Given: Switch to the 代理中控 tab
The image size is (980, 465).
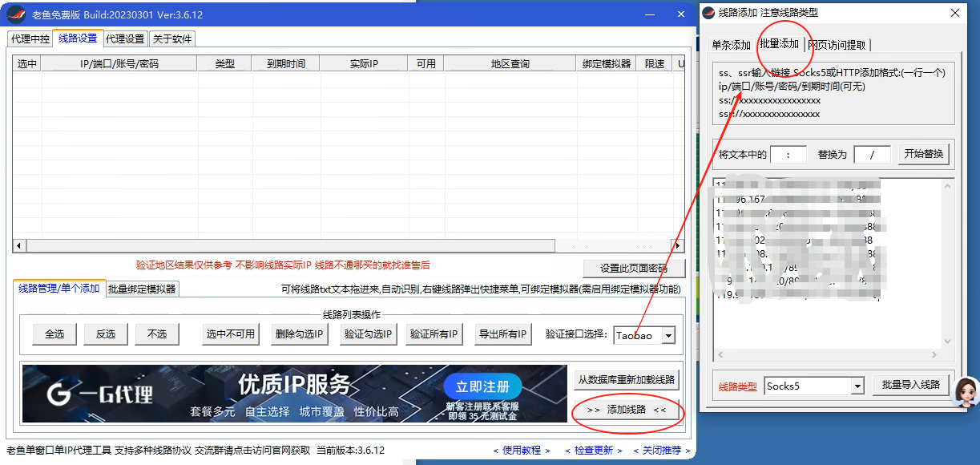Looking at the screenshot, I should point(31,38).
